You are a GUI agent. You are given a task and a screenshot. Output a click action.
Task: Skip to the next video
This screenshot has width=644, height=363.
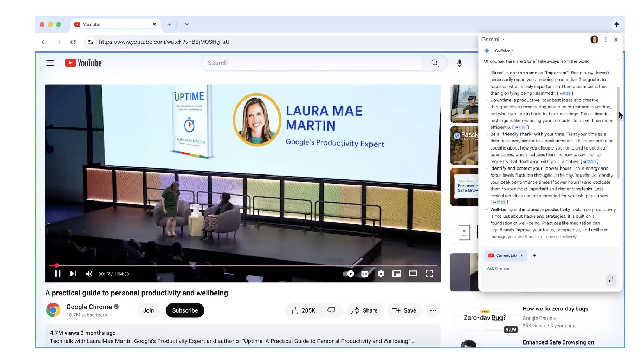[x=73, y=274]
